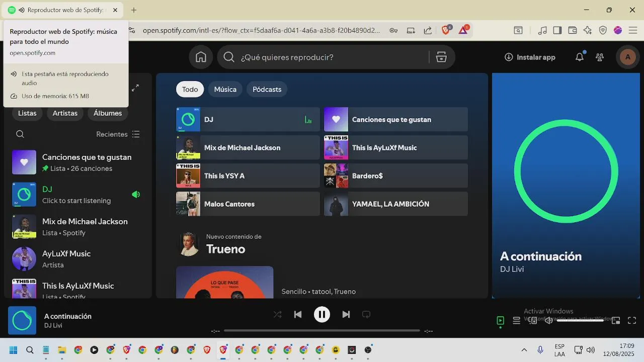
Task: Click the share page icon in address bar
Action: click(428, 30)
